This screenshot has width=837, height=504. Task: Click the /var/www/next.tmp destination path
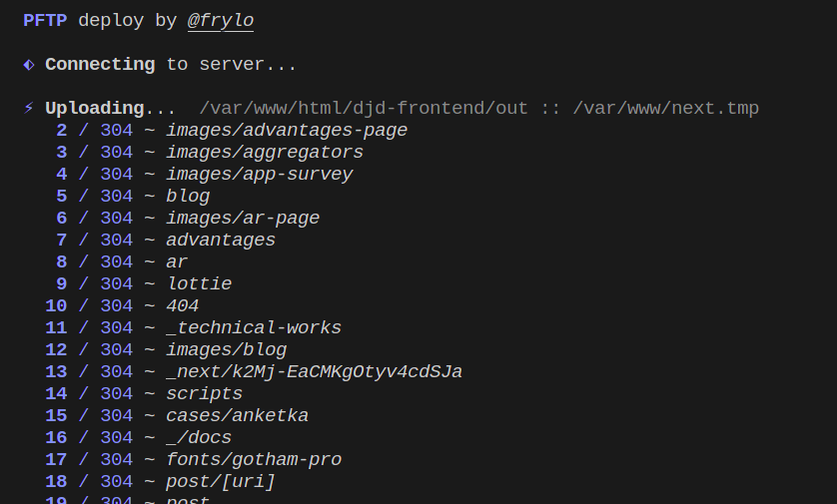coord(665,108)
